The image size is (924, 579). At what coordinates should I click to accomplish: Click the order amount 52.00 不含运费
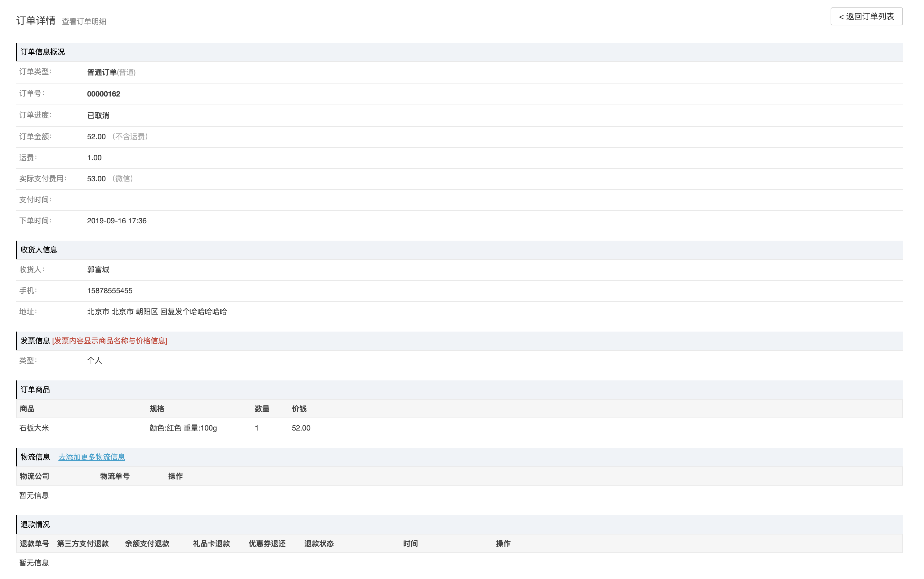[118, 136]
